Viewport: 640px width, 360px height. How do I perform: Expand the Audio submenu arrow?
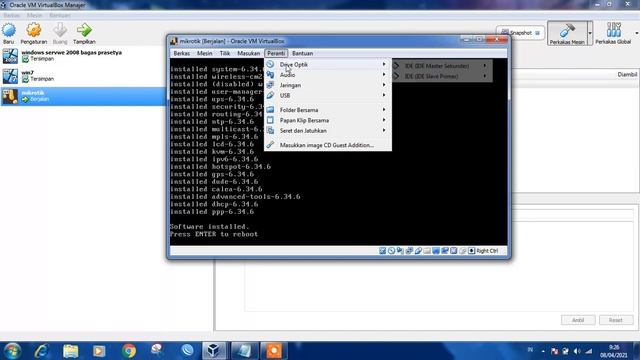[x=384, y=75]
